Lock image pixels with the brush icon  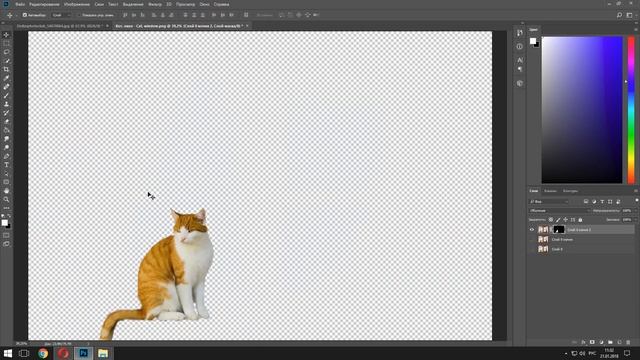[558, 220]
